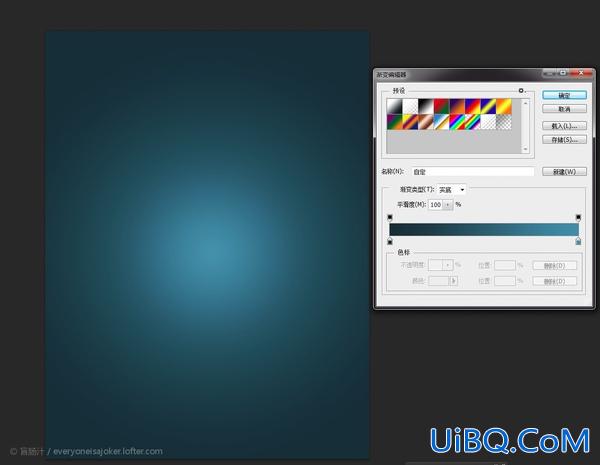This screenshot has height=465, width=600.
Task: Click the presets list scroll-up arrow
Action: (x=525, y=103)
